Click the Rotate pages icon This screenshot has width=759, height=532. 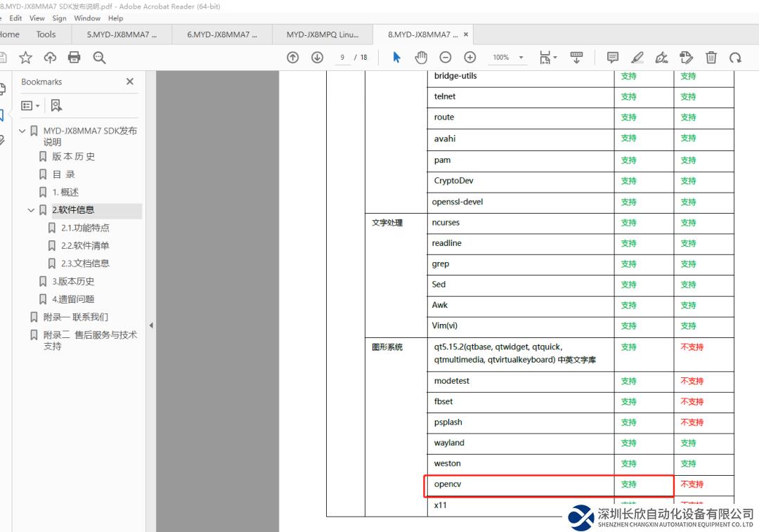pos(735,58)
